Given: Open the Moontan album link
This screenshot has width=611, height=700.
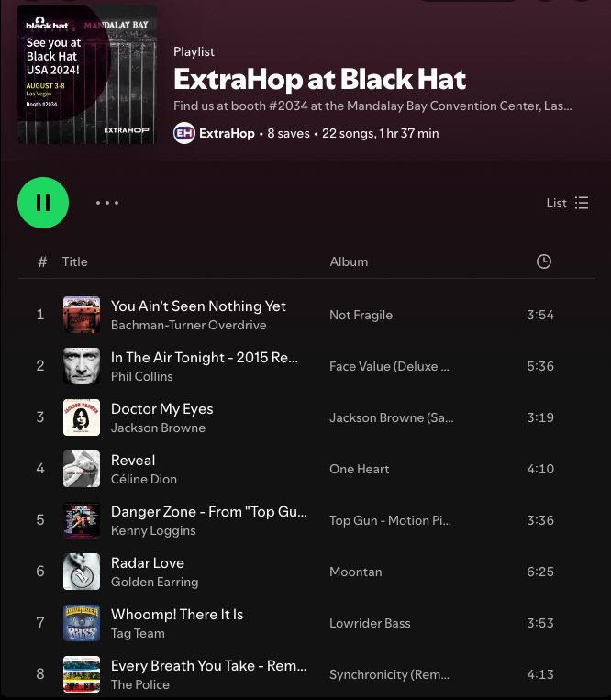Looking at the screenshot, I should coord(356,572).
